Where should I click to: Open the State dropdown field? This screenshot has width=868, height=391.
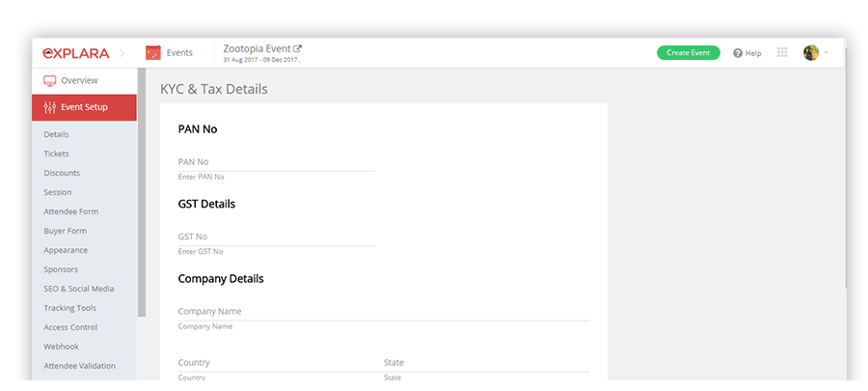(487, 363)
